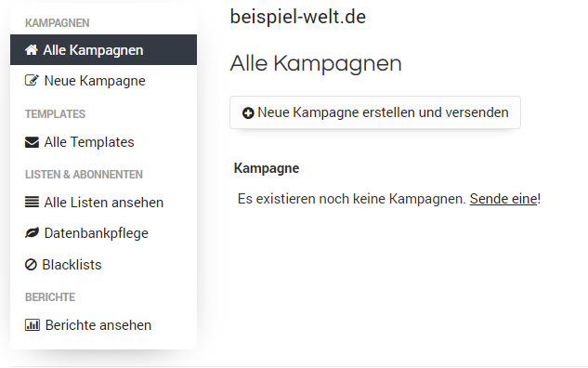Image resolution: width=588 pixels, height=368 pixels.
Task: Click the Kampagne column header
Action: (267, 168)
